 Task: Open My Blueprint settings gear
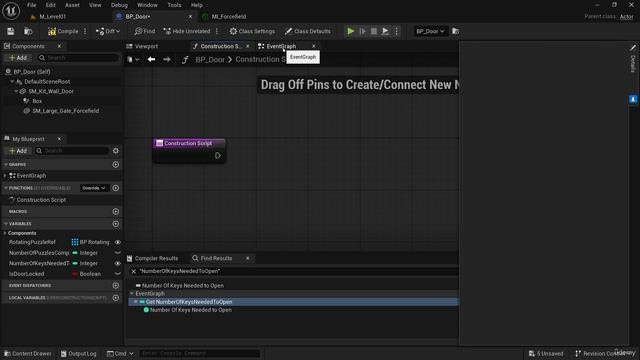click(x=116, y=151)
